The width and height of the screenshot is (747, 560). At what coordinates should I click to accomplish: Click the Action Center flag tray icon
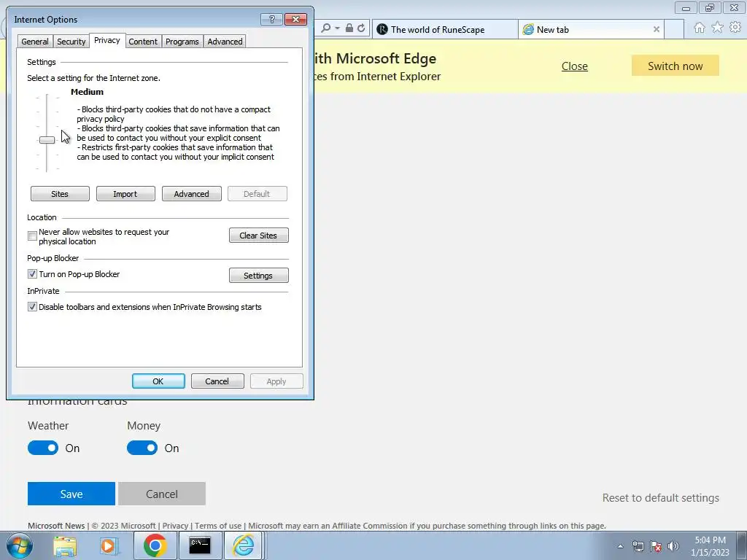click(656, 546)
